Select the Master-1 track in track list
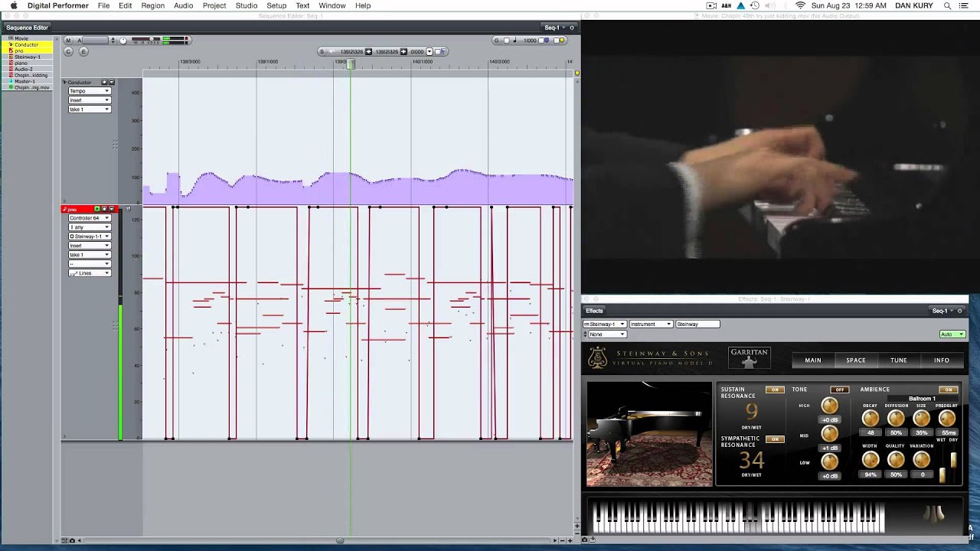This screenshot has height=551, width=980. 25,81
